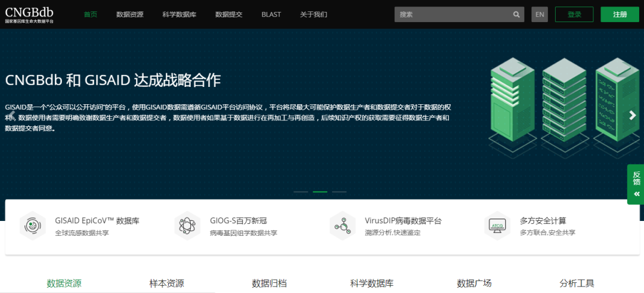Click the 全球流感数据共享 subtitle
Screen dimensions: 644x293
pos(82,233)
